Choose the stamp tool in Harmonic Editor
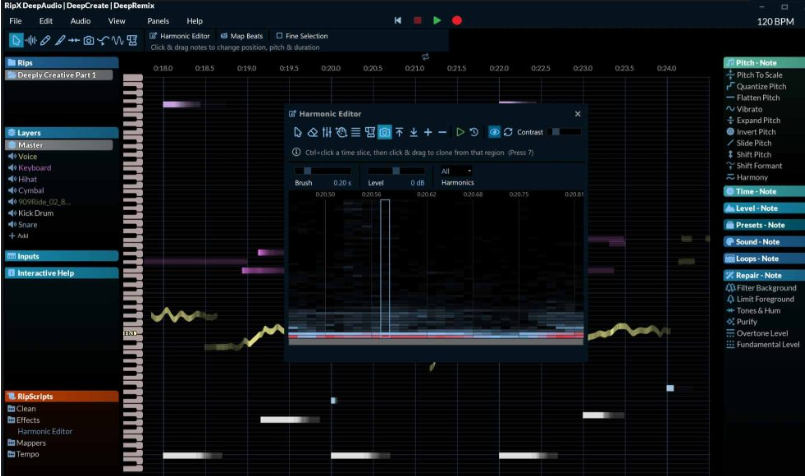 370,132
